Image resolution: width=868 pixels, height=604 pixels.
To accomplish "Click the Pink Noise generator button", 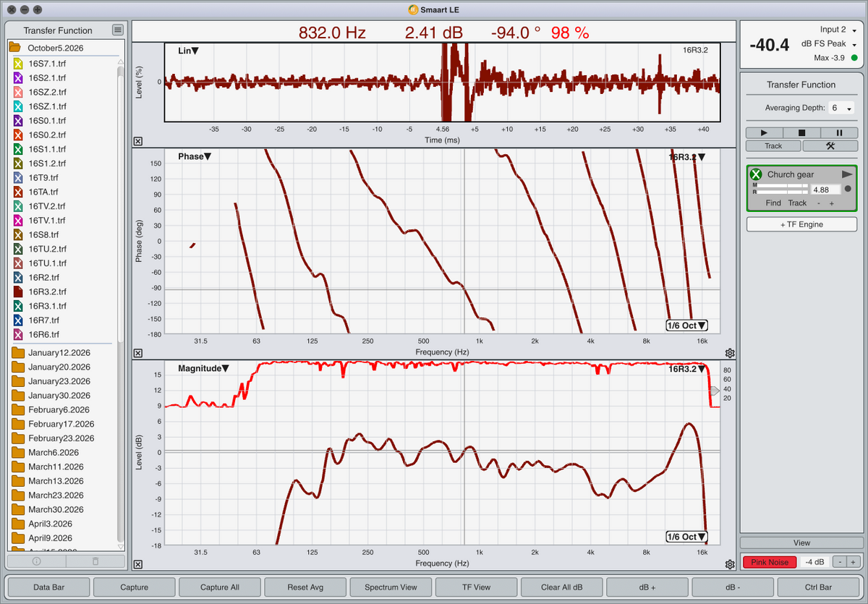I will click(x=770, y=562).
